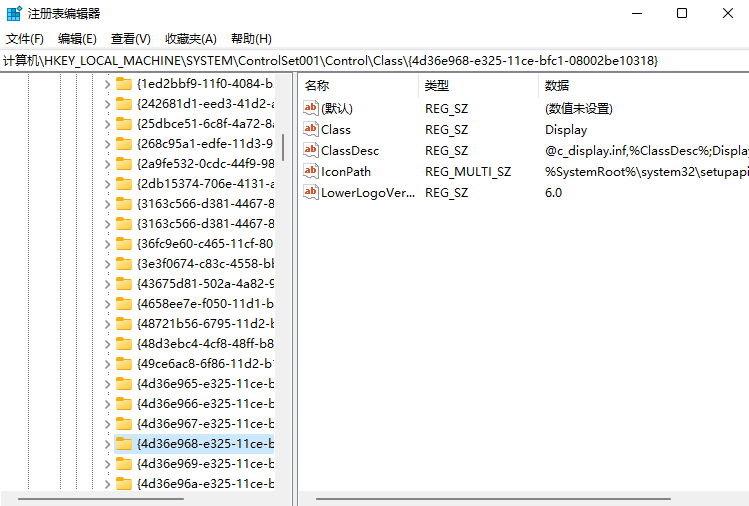Select the {1ed2bbf9-11f0-4084 tree key

coord(205,84)
